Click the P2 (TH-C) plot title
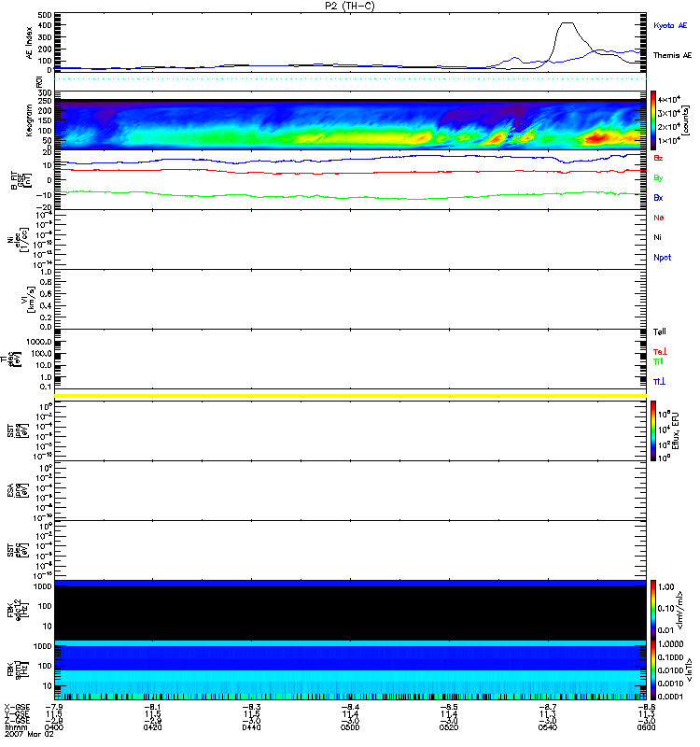 point(350,6)
